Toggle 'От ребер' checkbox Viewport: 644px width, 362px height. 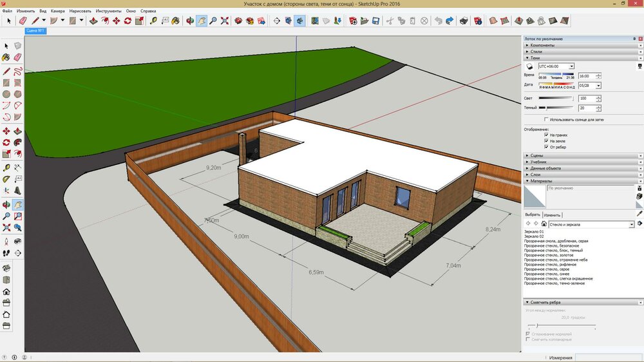[546, 147]
